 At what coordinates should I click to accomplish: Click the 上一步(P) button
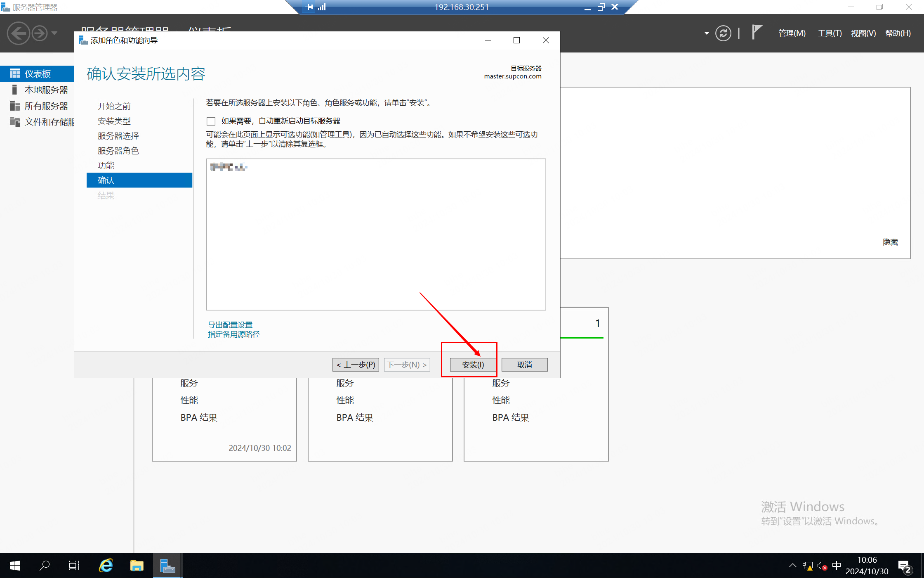[356, 365]
